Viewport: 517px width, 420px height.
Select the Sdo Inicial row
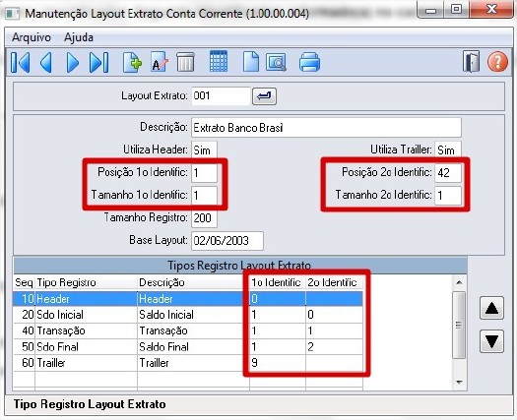click(188, 315)
